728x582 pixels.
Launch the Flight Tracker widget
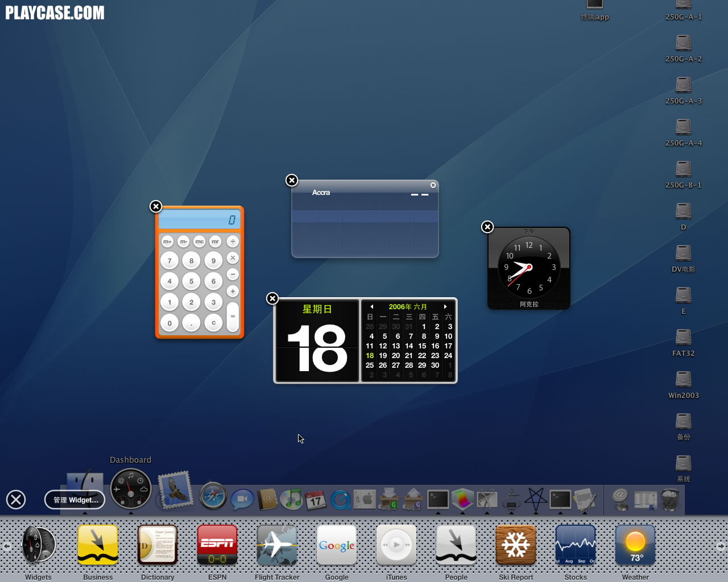tap(277, 545)
